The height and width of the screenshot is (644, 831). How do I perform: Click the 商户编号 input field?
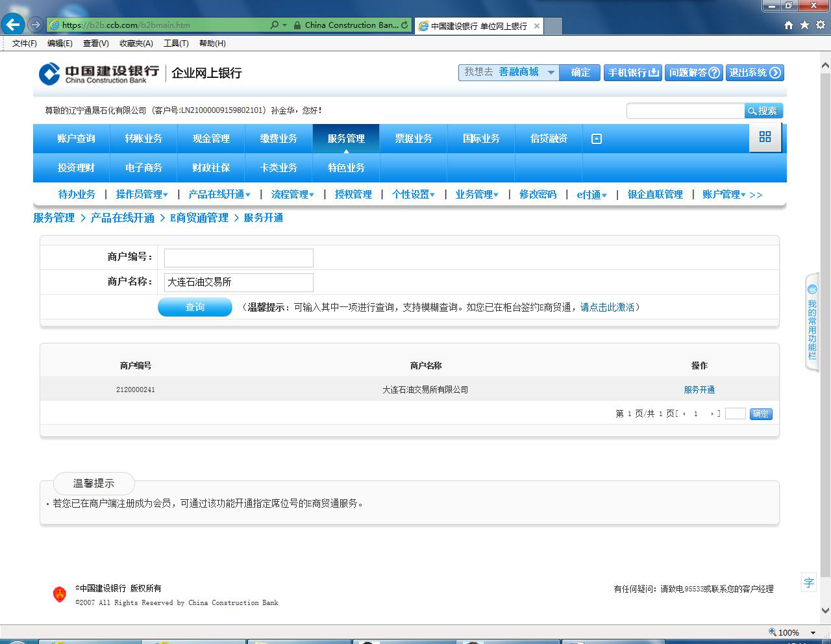tap(238, 258)
